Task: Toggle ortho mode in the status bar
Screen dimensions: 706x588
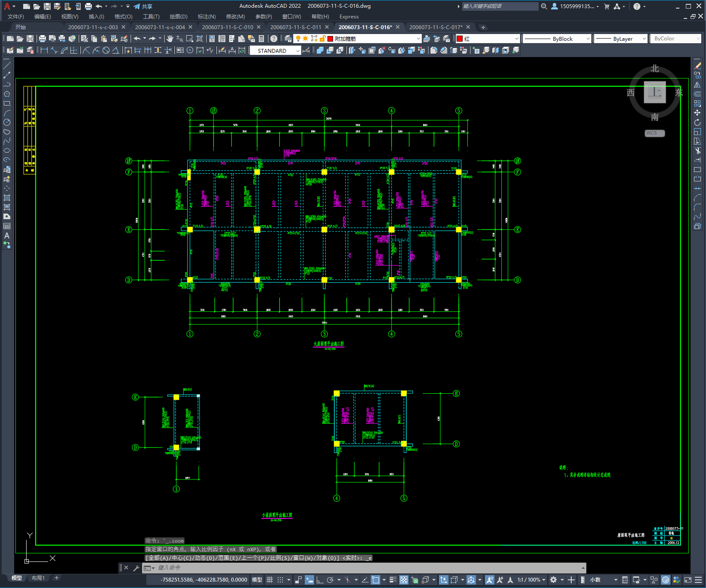Action: [x=320, y=580]
